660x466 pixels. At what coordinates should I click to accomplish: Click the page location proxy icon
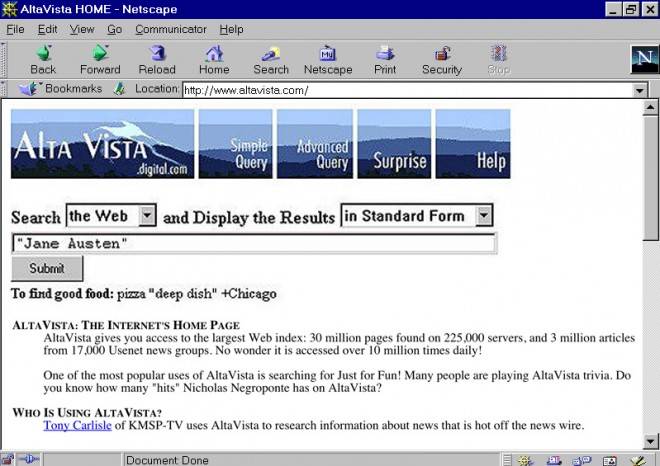120,89
